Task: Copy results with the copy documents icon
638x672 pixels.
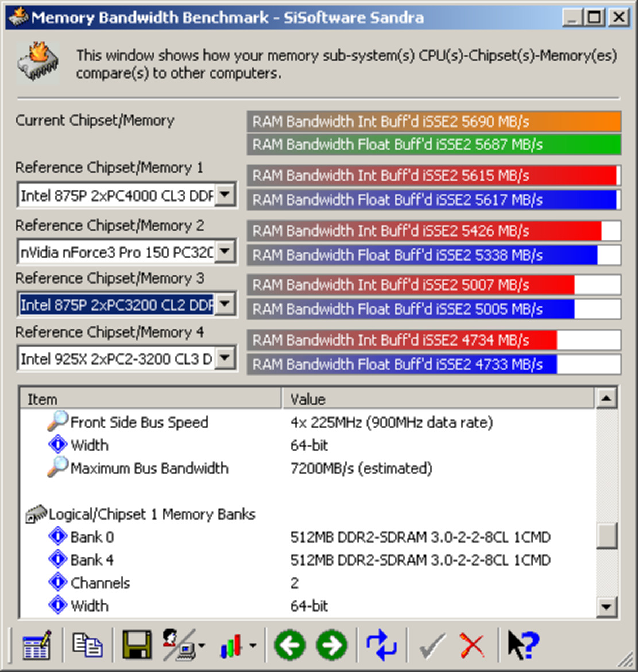Action: click(87, 645)
